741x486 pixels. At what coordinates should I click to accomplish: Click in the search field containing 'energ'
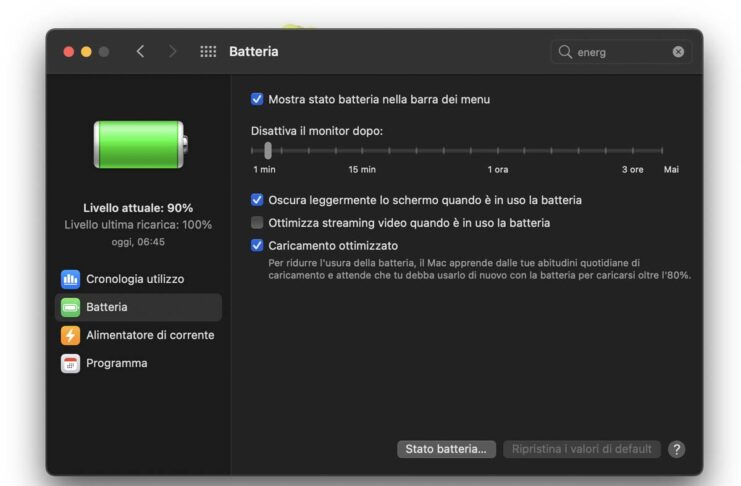(621, 52)
